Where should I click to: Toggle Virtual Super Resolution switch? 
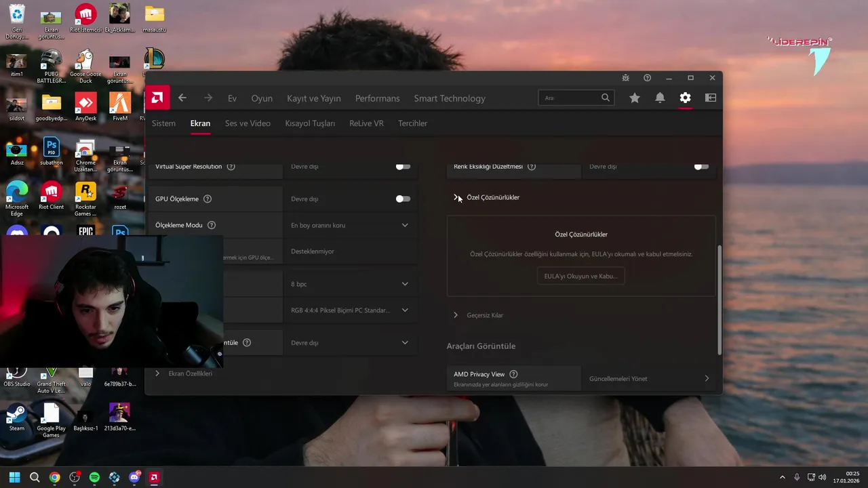click(x=403, y=167)
